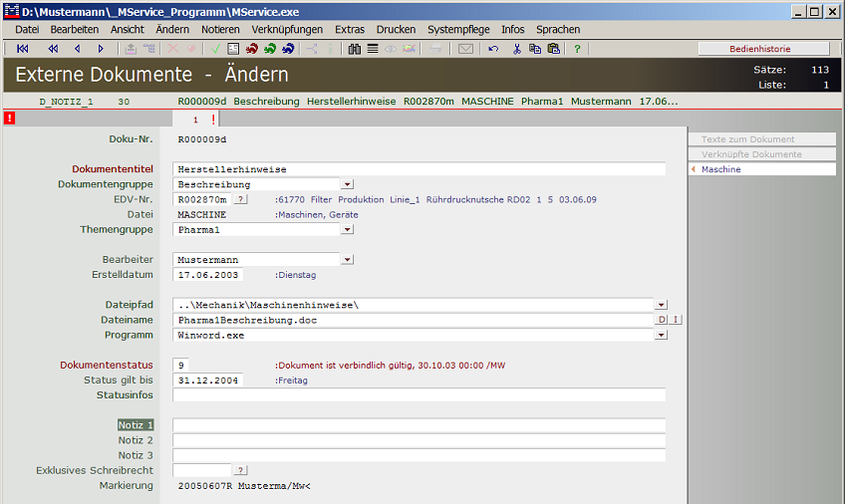Click the copy icon in toolbar

(534, 49)
